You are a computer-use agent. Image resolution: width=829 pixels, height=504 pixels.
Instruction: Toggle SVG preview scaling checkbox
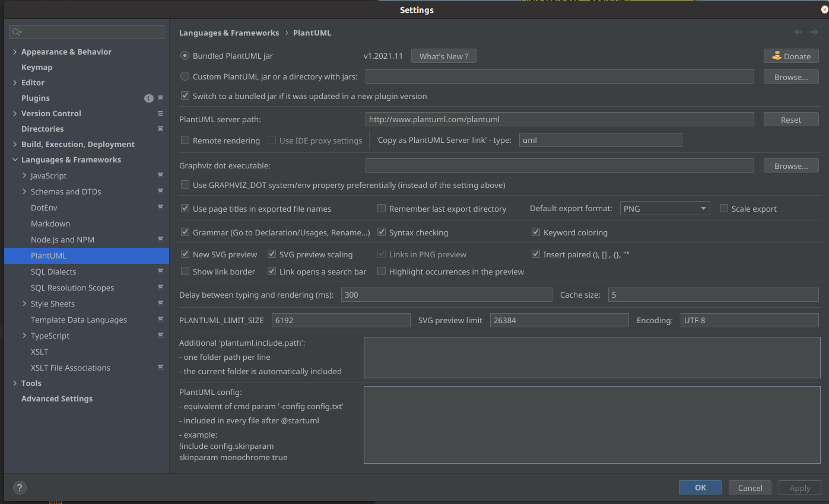(272, 254)
